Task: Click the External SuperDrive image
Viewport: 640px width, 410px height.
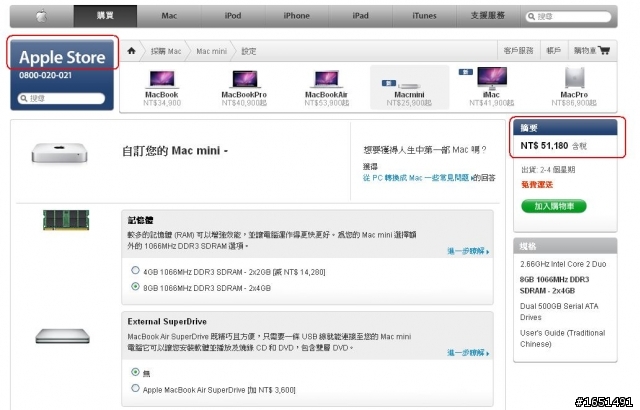Action: tap(62, 336)
